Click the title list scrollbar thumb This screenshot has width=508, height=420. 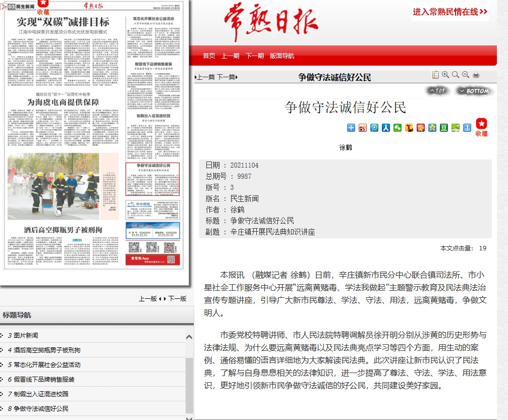pyautogui.click(x=190, y=386)
